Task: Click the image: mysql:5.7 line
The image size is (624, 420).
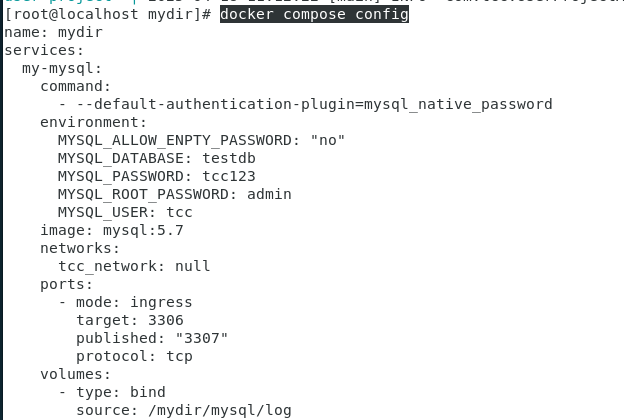Action: 112,231
